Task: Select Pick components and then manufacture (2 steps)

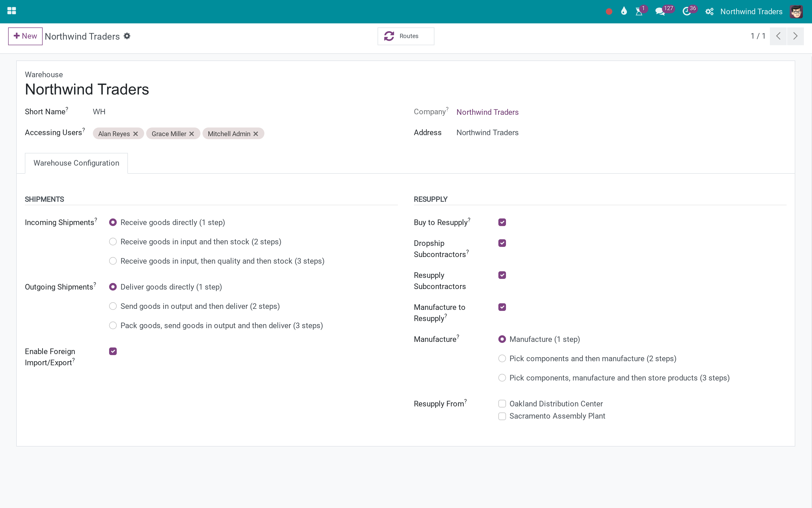Action: coord(502,358)
